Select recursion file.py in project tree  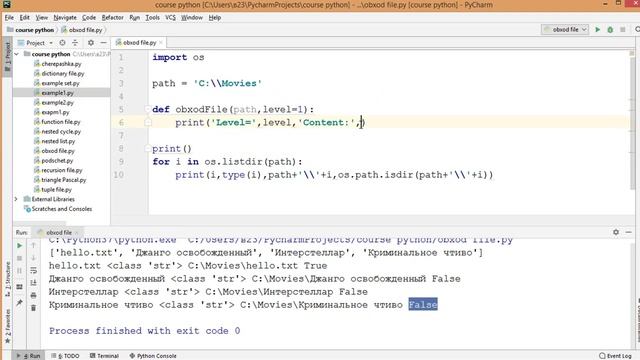coord(62,170)
